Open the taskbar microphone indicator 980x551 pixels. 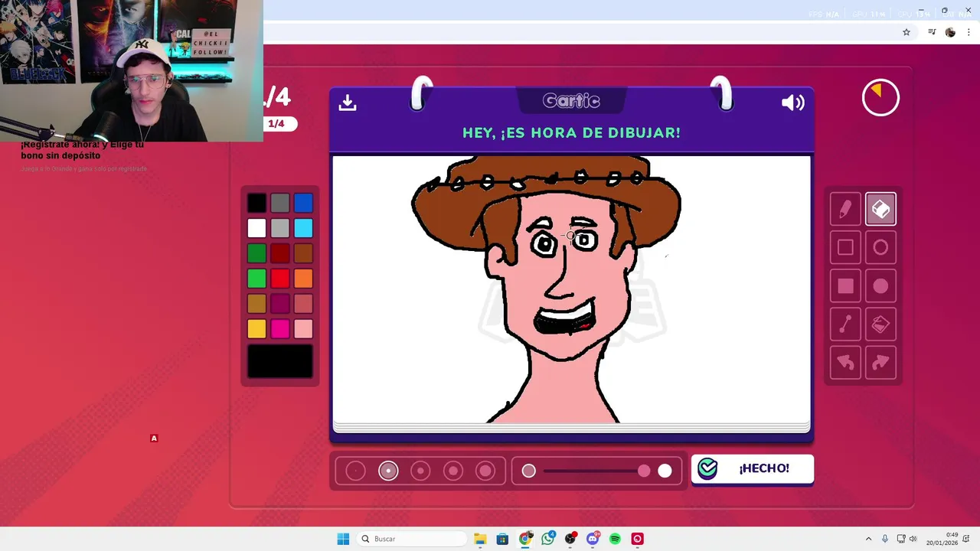click(885, 539)
